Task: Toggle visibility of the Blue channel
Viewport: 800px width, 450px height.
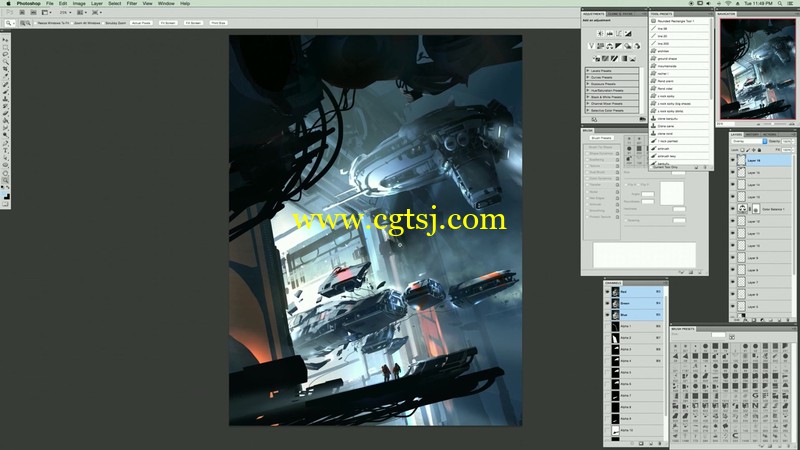Action: [x=607, y=315]
